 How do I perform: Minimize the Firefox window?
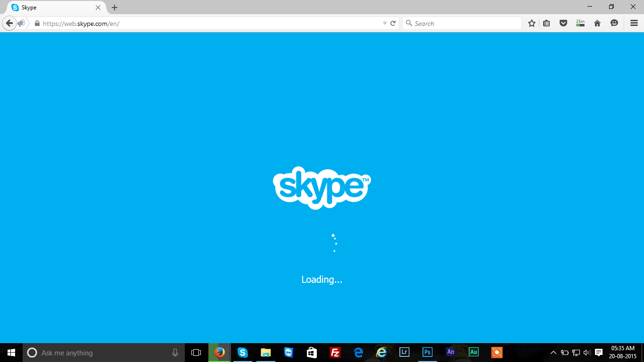pos(590,7)
